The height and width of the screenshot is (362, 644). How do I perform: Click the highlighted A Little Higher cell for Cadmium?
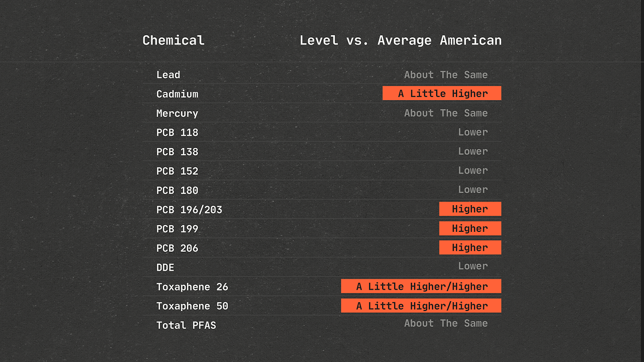[441, 93]
